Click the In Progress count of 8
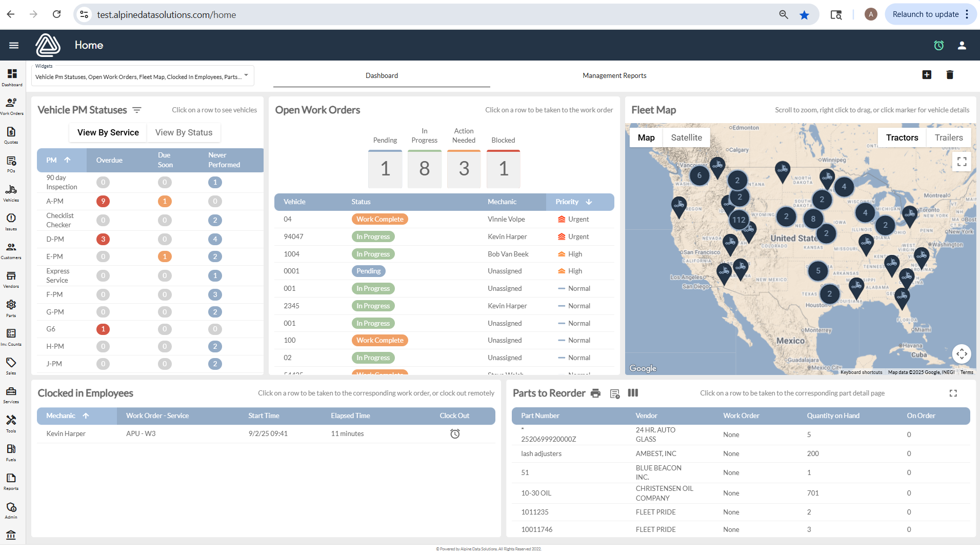Image resolution: width=980 pixels, height=554 pixels. (x=424, y=169)
